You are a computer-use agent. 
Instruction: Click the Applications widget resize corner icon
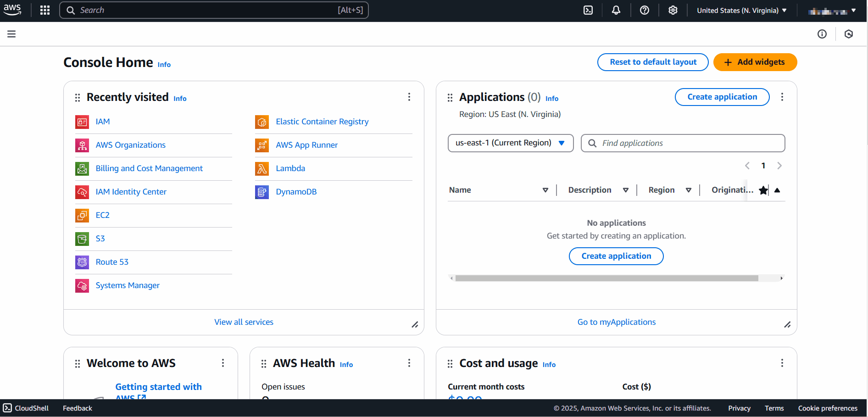coord(787,325)
